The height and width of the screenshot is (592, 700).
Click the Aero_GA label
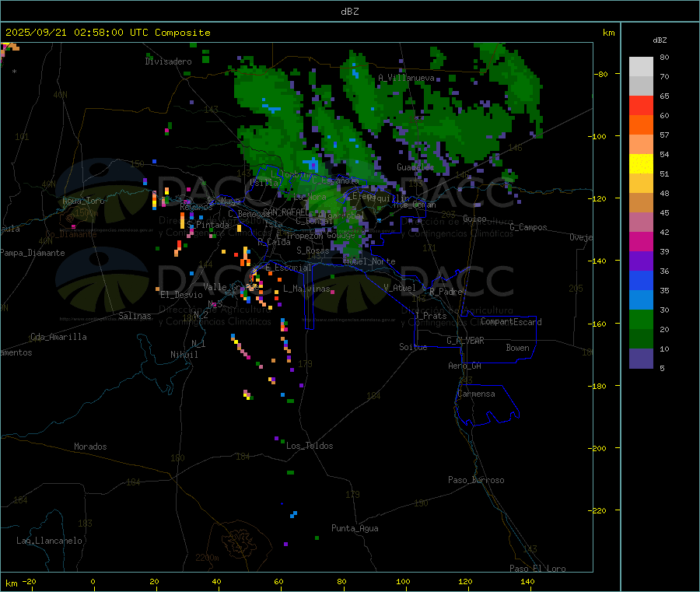tap(464, 366)
